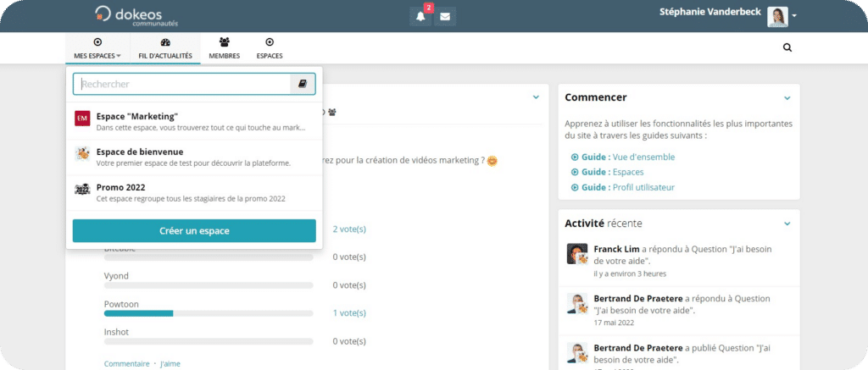Click the Dokeos communautés logo

click(x=136, y=16)
